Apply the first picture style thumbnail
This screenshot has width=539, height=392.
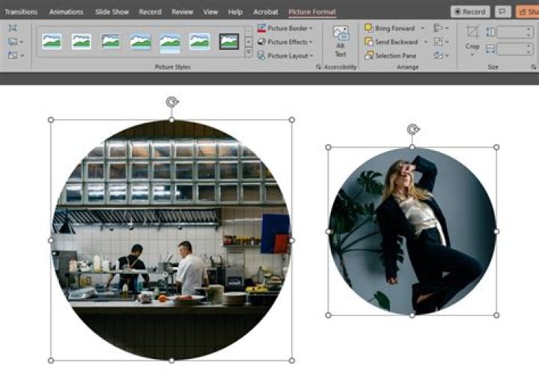(x=52, y=41)
